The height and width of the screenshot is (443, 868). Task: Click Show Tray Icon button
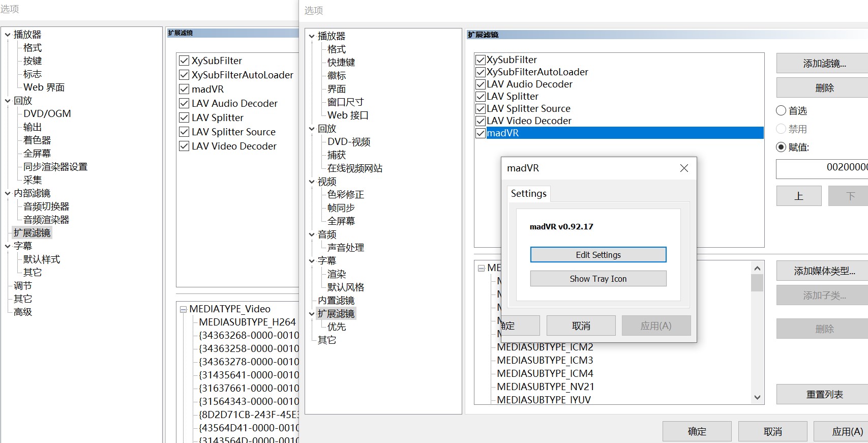pos(598,279)
